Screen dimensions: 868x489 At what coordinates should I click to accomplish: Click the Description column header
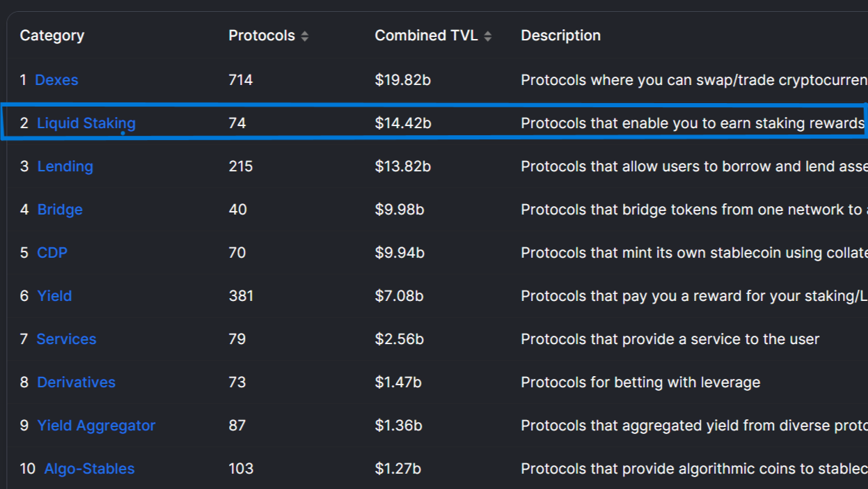[561, 36]
